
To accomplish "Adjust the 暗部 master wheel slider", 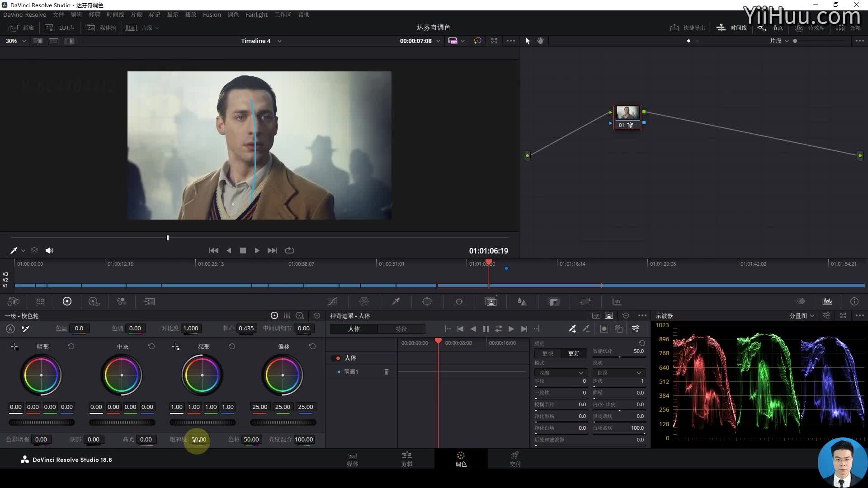I will [42, 422].
